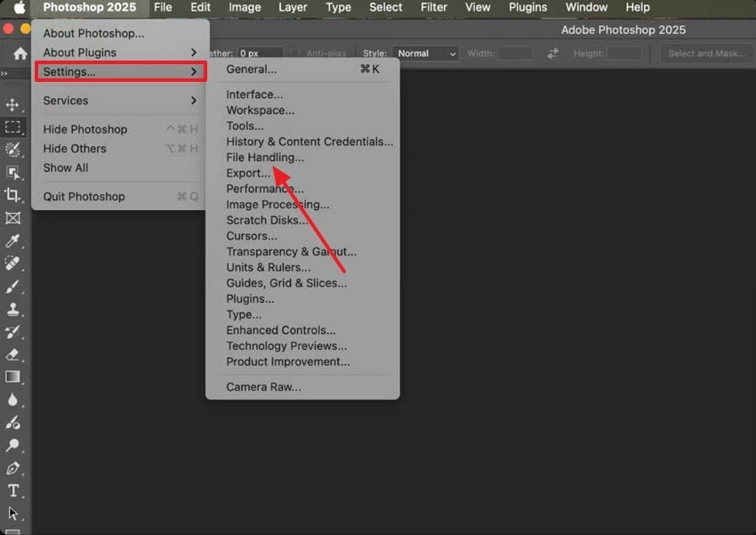Activate the Rectangular Marquee tool
756x535 pixels.
tap(14, 126)
